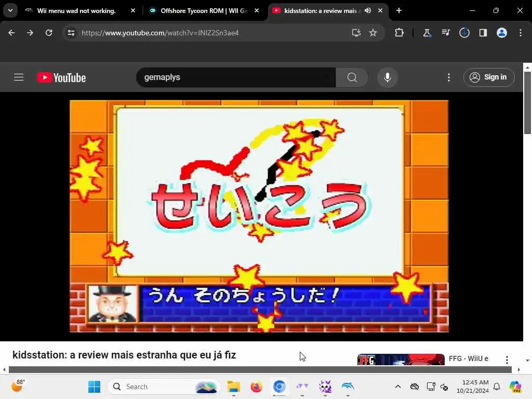Open Copilot preview icon on taskbar

click(515, 387)
